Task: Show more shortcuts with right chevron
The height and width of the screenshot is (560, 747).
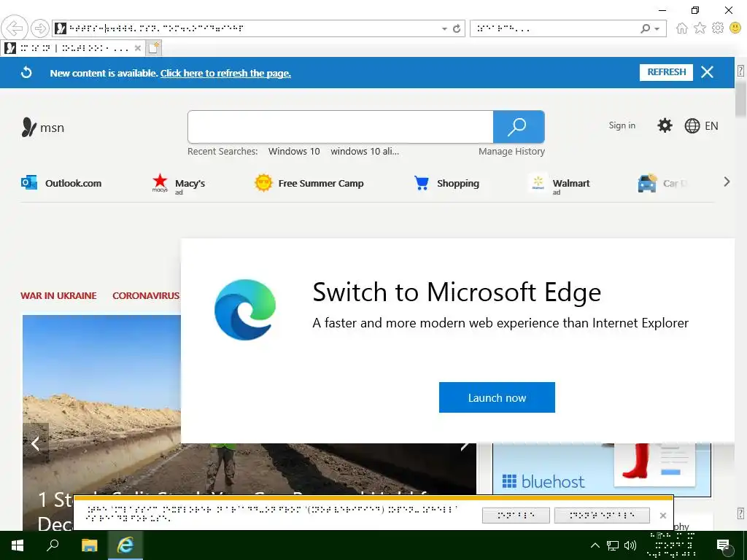Action: (727, 182)
